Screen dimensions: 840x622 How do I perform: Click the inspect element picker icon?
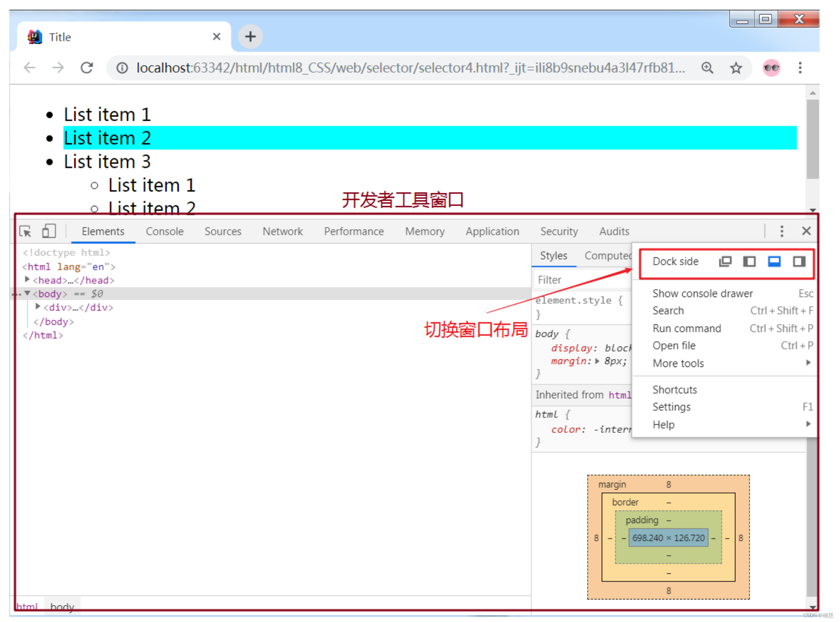[25, 231]
